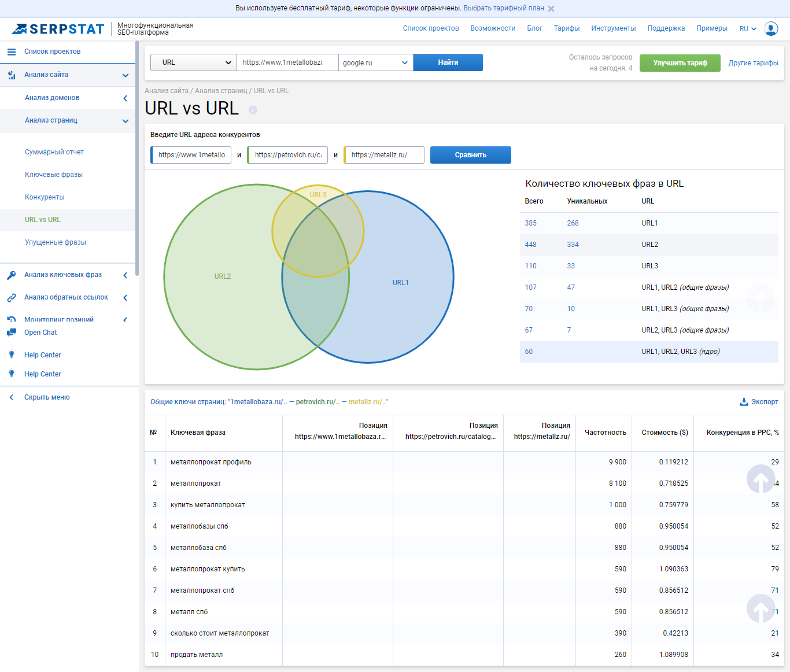Click total count 110 for URL3

(x=531, y=266)
